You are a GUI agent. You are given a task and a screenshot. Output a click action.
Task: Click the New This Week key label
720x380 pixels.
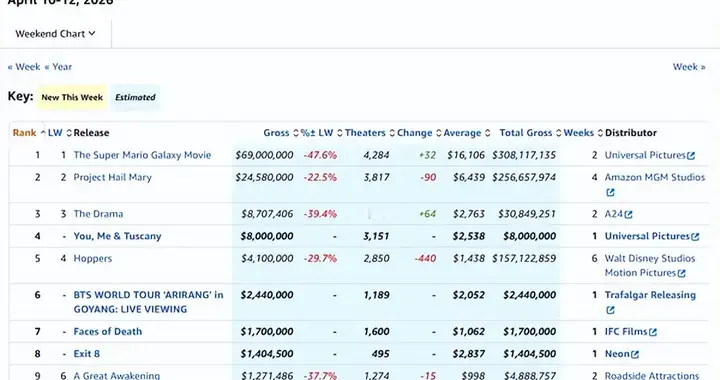click(72, 97)
